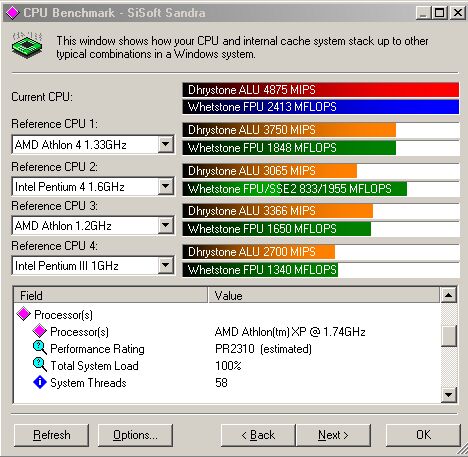Confirm with the OK button
Screen dimensions: 468x457
(423, 435)
